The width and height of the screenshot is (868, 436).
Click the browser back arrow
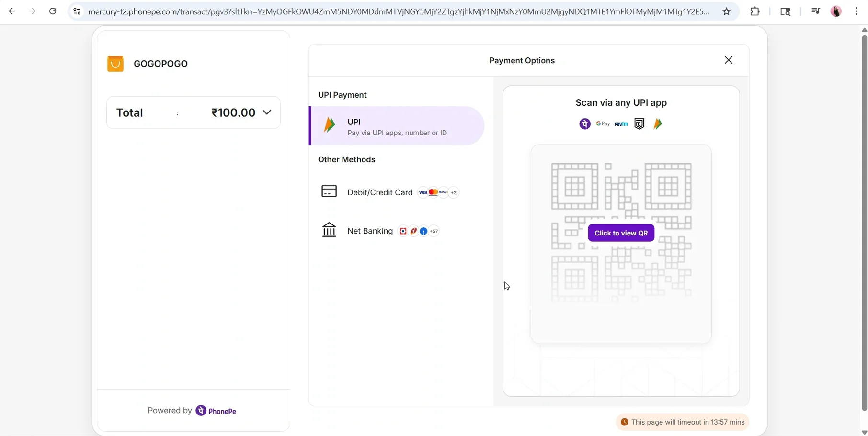click(x=12, y=11)
